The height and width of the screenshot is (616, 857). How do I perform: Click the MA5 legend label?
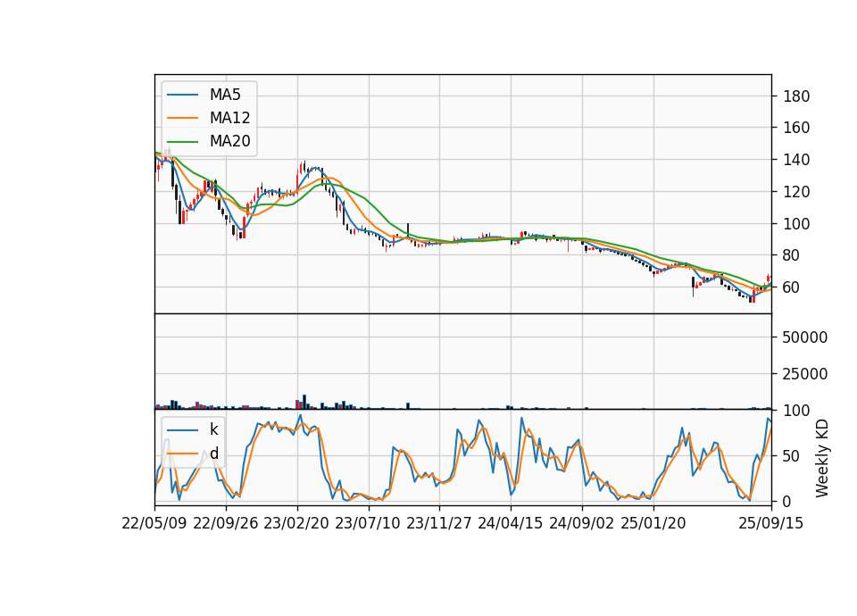point(225,95)
